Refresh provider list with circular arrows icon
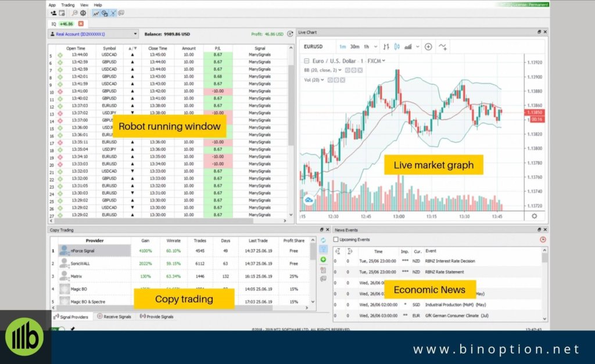This screenshot has height=364, width=595. pos(323,240)
